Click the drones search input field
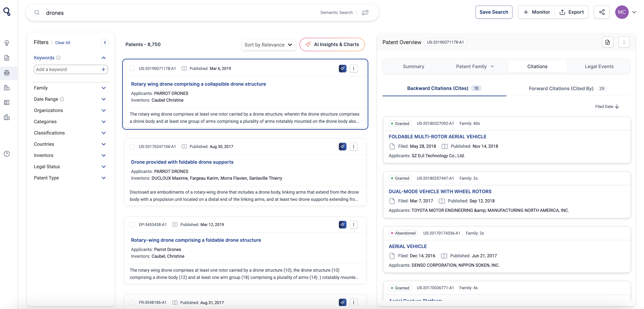644x309 pixels. tap(180, 13)
